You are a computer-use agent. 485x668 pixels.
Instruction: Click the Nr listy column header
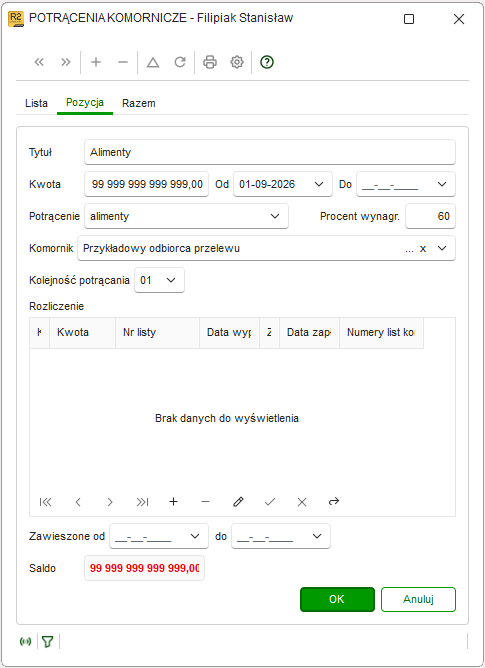pyautogui.click(x=157, y=332)
